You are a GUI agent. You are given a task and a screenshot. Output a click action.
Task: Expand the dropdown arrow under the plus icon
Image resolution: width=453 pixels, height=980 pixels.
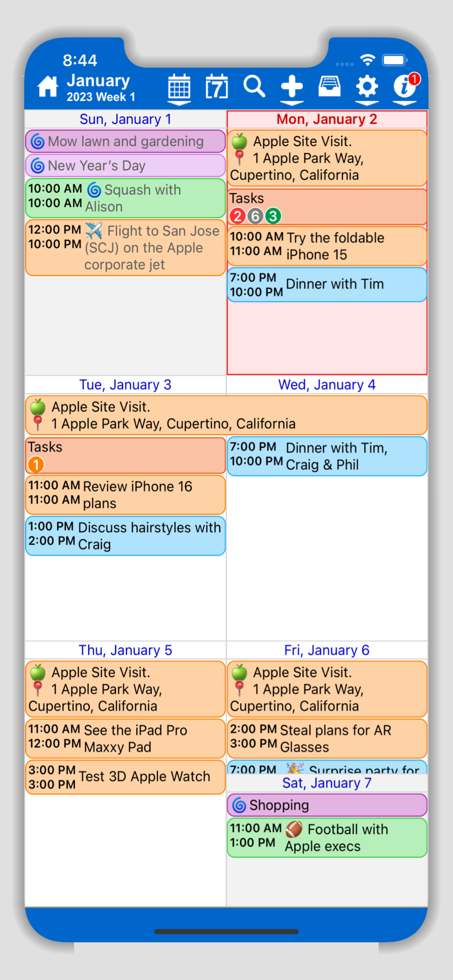(x=292, y=103)
